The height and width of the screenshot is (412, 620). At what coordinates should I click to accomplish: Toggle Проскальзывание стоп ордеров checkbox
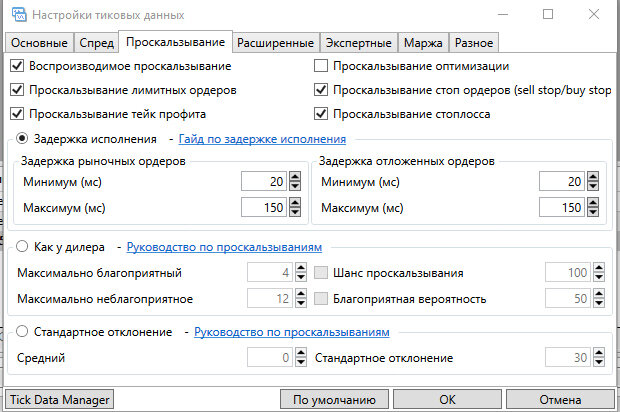pos(321,90)
